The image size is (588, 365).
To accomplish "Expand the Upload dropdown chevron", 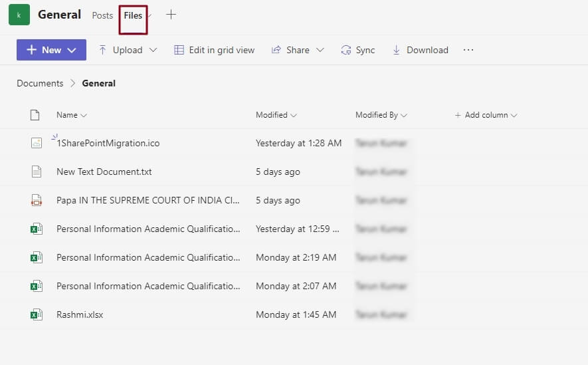I will 153,50.
